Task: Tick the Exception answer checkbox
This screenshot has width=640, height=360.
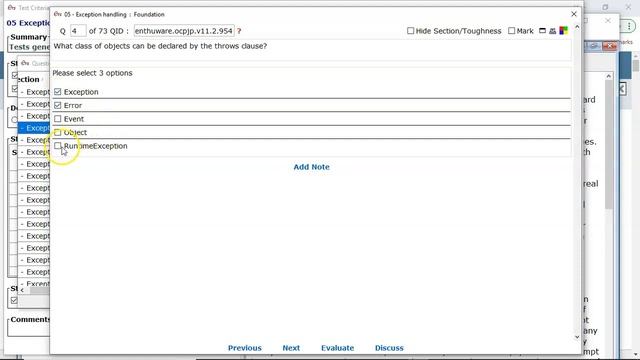Action: (x=58, y=92)
